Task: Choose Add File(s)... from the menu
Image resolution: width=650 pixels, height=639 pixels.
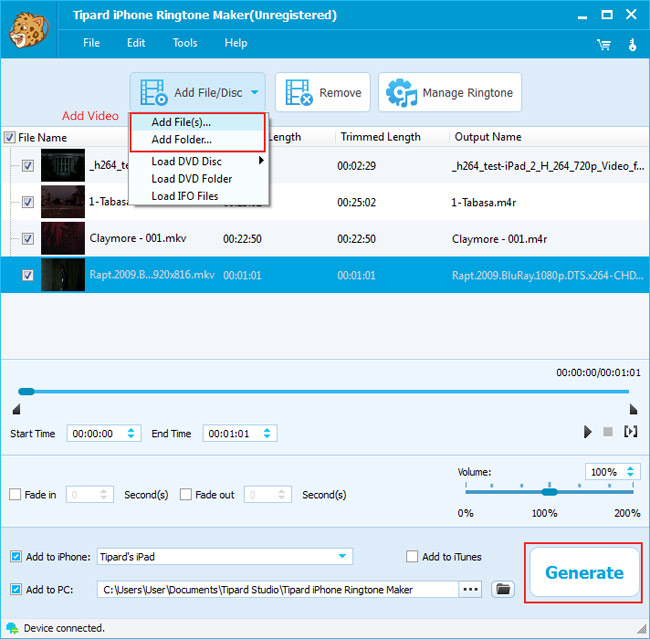Action: coord(198,122)
